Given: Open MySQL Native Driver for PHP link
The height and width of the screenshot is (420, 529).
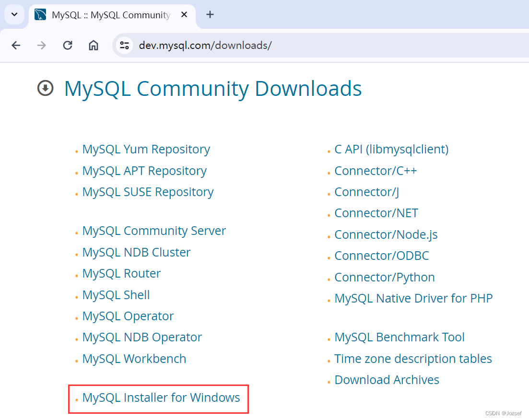Looking at the screenshot, I should (x=413, y=298).
